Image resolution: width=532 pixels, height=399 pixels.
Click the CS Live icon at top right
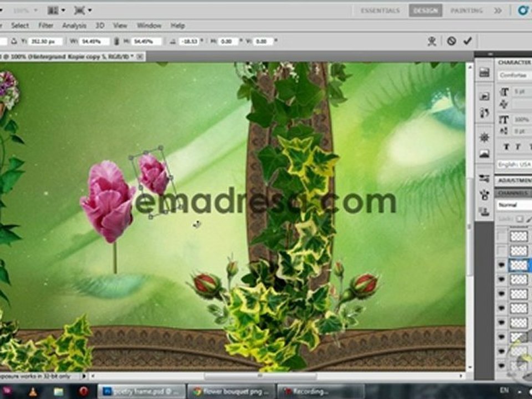(523, 10)
